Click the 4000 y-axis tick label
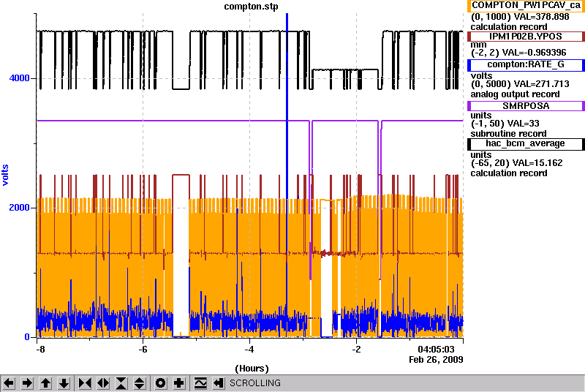 click(19, 78)
